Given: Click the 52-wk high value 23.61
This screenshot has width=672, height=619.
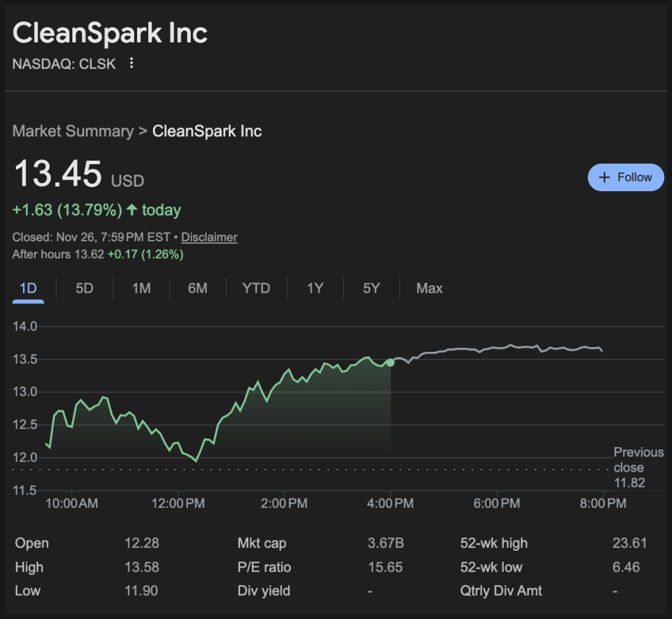Looking at the screenshot, I should pyautogui.click(x=630, y=543).
